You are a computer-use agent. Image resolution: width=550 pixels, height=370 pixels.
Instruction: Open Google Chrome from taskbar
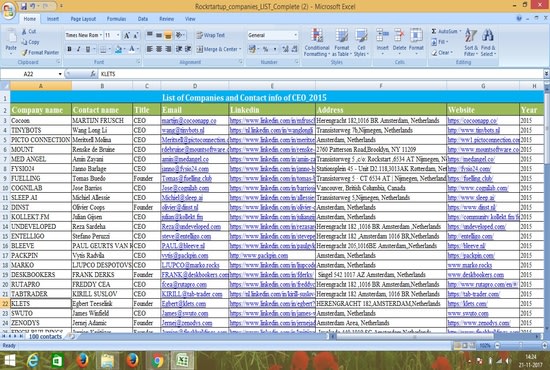coord(157,361)
